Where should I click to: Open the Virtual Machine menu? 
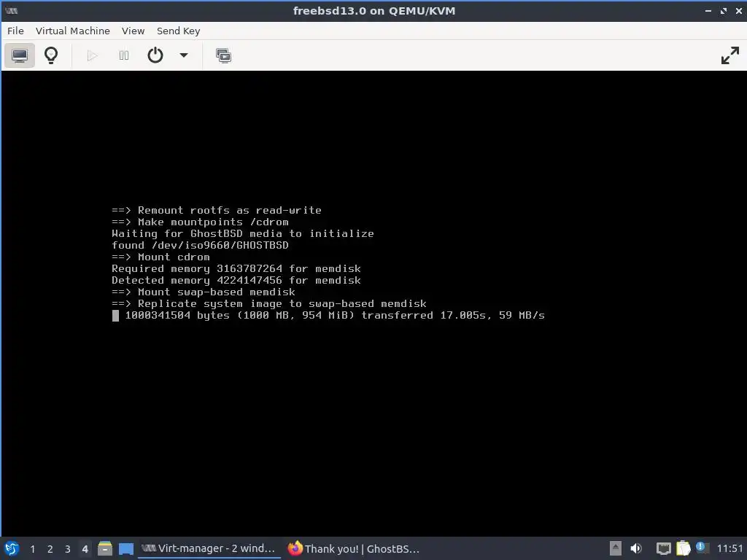[x=73, y=31]
